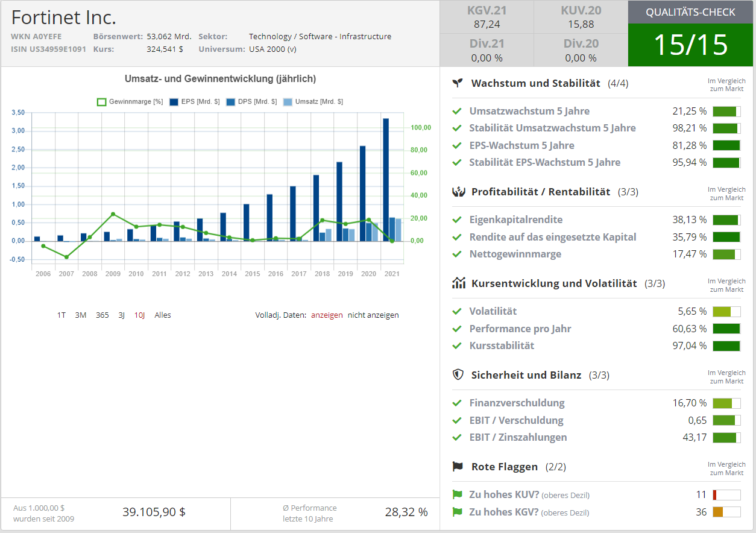Click the checkmark next to EBIT / Zinszahlungen
This screenshot has height=533, width=756.
[457, 438]
